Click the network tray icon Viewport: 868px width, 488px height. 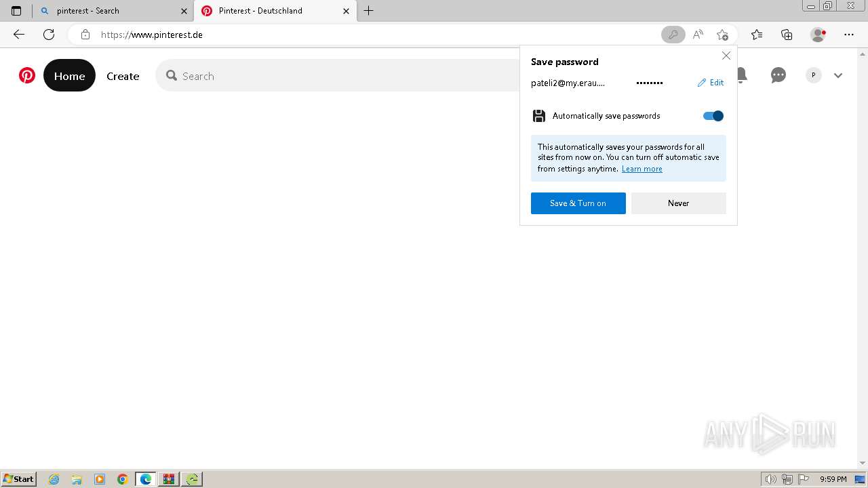(x=787, y=479)
